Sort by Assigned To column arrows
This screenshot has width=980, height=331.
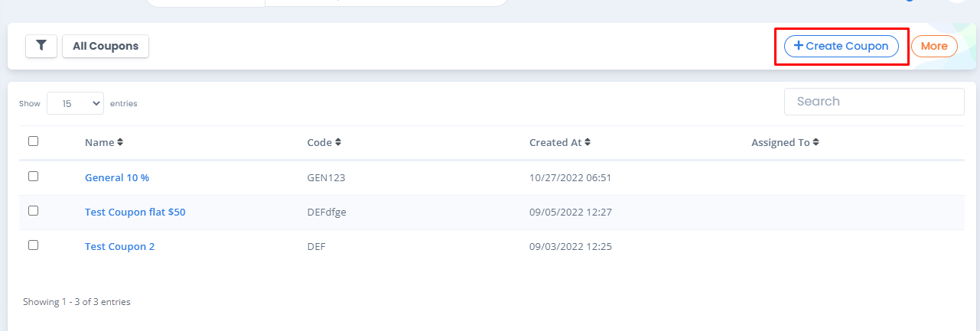(x=816, y=142)
